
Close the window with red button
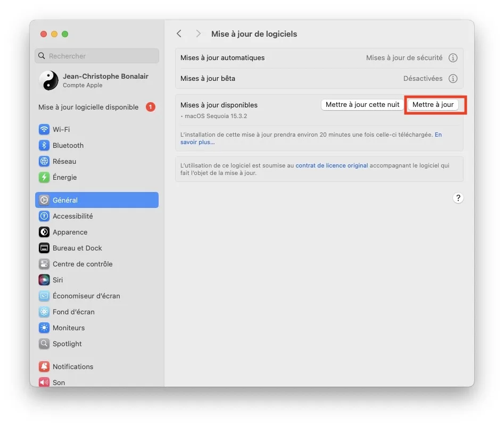click(x=44, y=34)
